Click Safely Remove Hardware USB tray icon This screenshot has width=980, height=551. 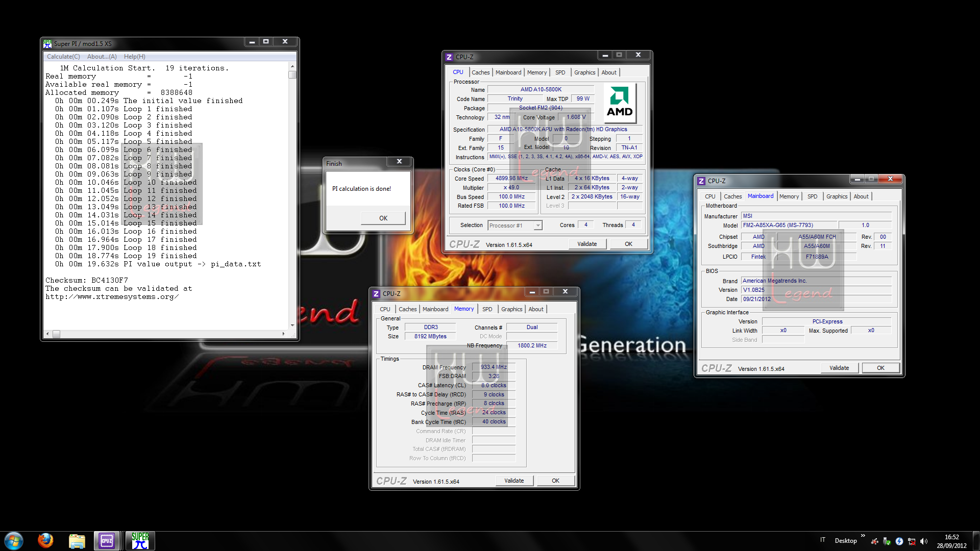(x=887, y=541)
